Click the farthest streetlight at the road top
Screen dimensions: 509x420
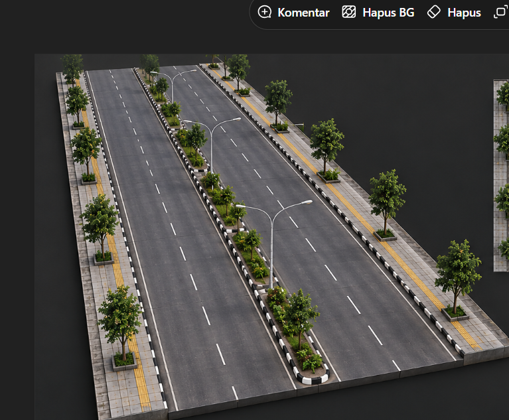coord(173,86)
